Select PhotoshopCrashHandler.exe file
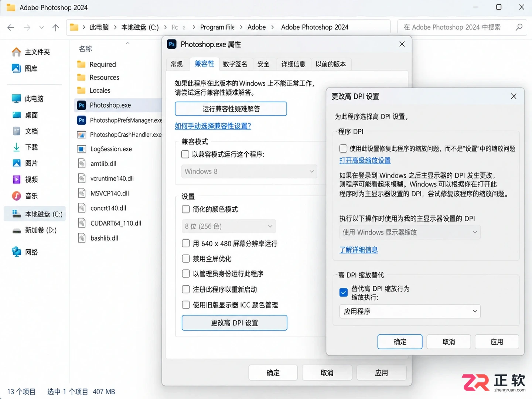This screenshot has height=399, width=532. point(119,134)
